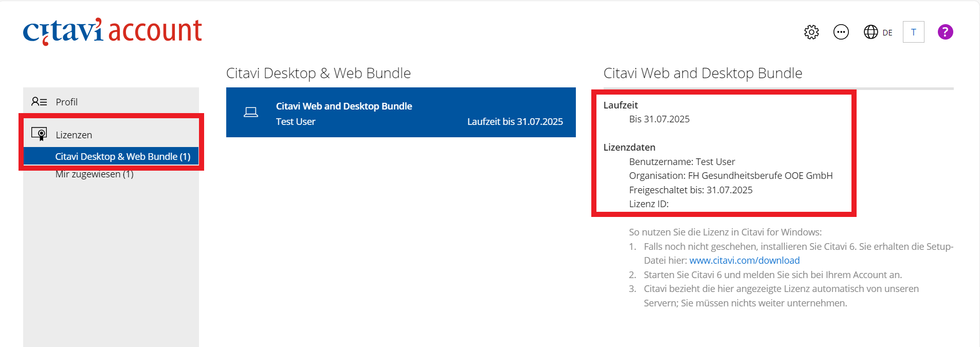
Task: Click the Organisation: FH Gesundheitsberufe line
Action: click(731, 176)
